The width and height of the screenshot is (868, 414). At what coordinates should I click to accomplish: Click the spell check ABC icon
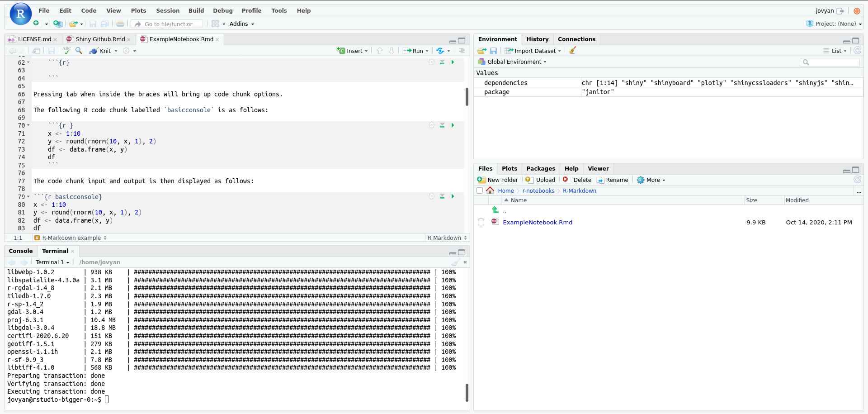(x=66, y=50)
